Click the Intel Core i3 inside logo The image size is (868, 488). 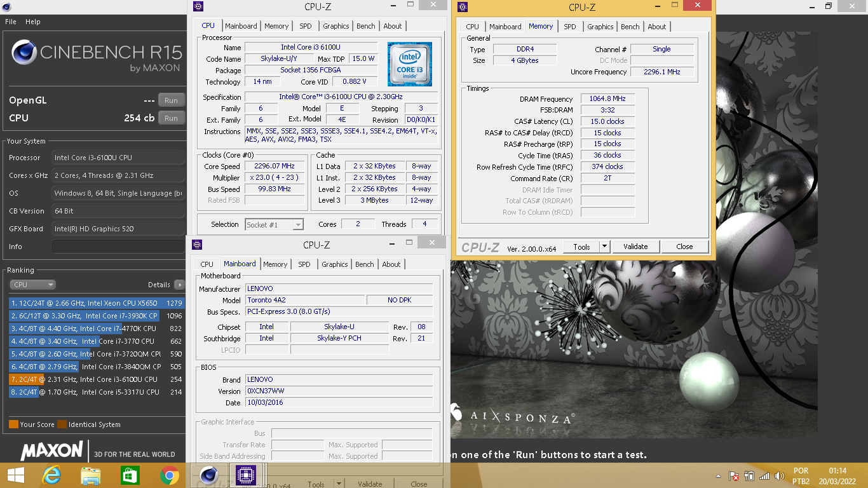point(410,64)
